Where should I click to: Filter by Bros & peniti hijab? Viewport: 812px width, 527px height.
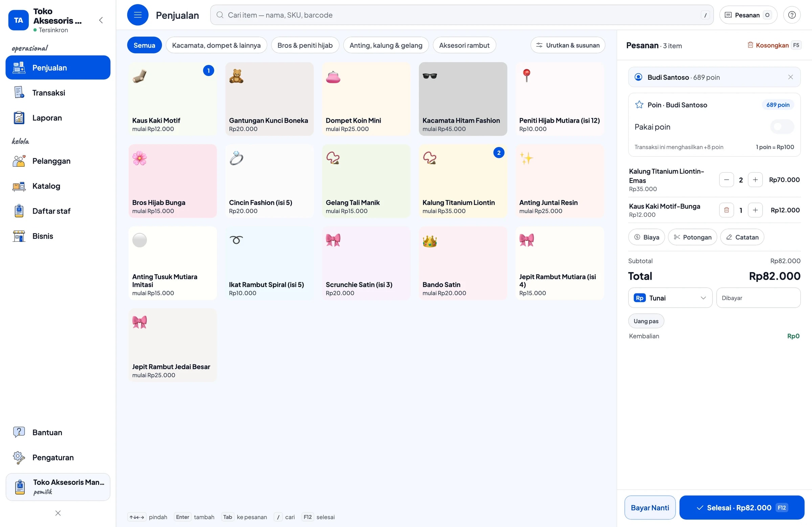pyautogui.click(x=305, y=45)
